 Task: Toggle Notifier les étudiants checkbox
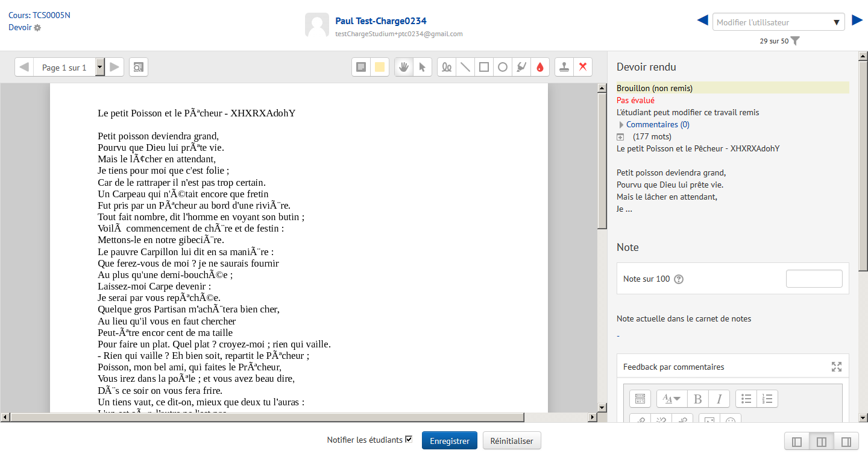409,439
